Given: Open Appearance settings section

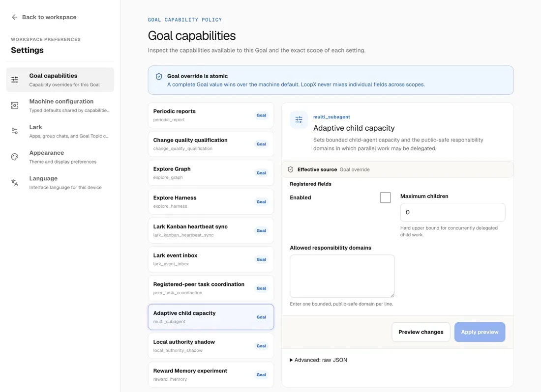Looking at the screenshot, I should (x=60, y=157).
